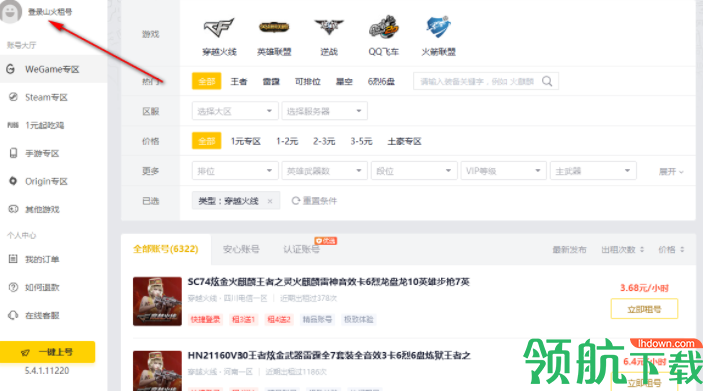Open the 英雄武器数 dropdown
The image size is (703, 391).
[x=325, y=171]
